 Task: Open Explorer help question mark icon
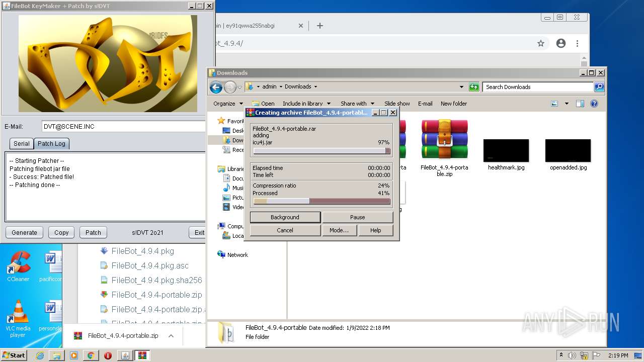594,104
